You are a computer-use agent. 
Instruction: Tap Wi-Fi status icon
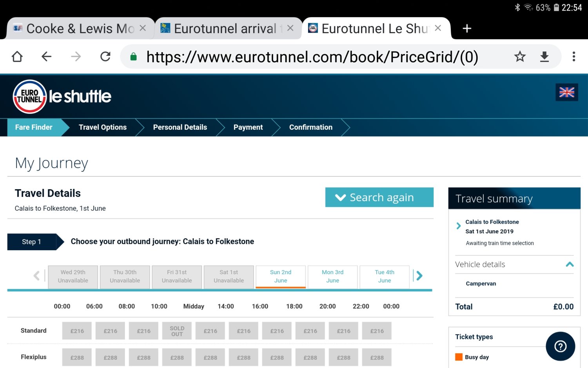528,7
